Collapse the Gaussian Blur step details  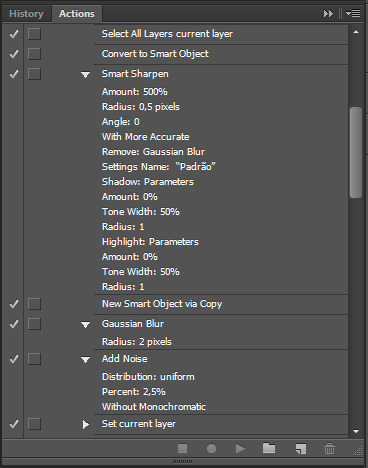point(86,325)
